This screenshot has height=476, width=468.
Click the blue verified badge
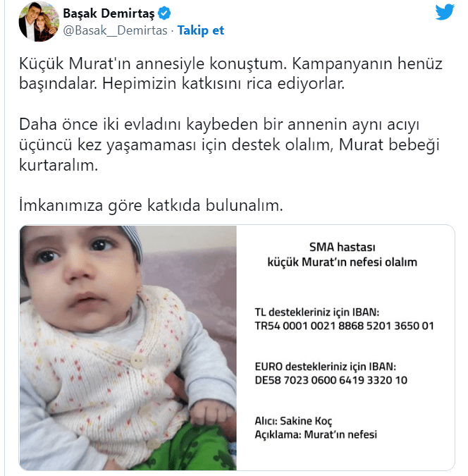164,13
